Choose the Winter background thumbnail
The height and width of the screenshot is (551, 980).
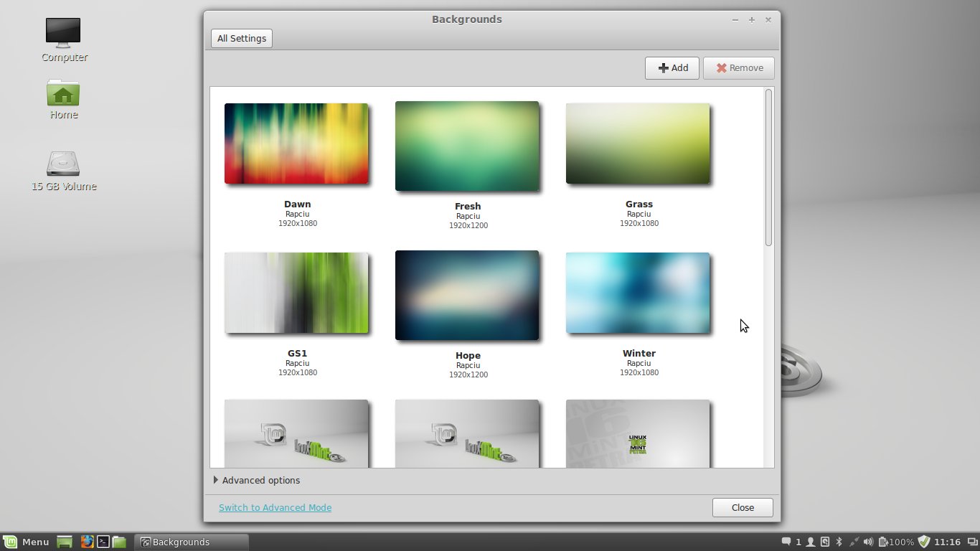pos(638,293)
